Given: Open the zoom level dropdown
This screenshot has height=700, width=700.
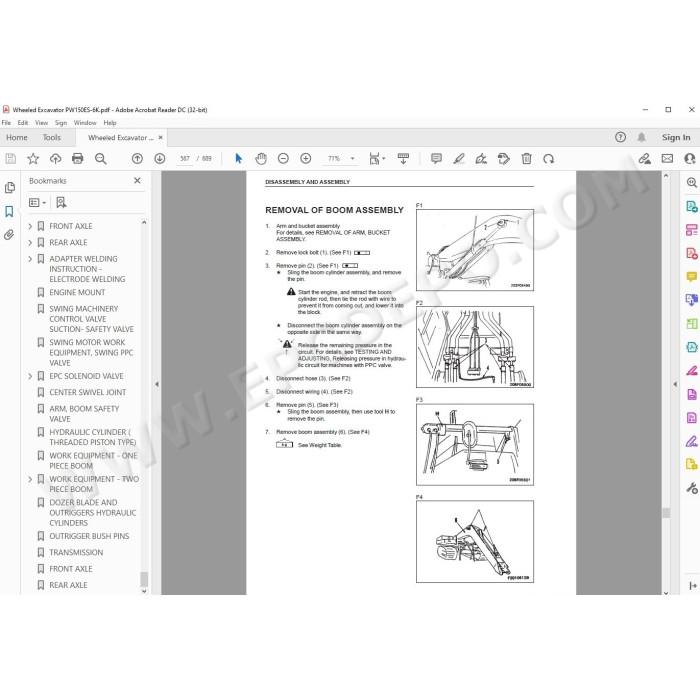Looking at the screenshot, I should 352,158.
